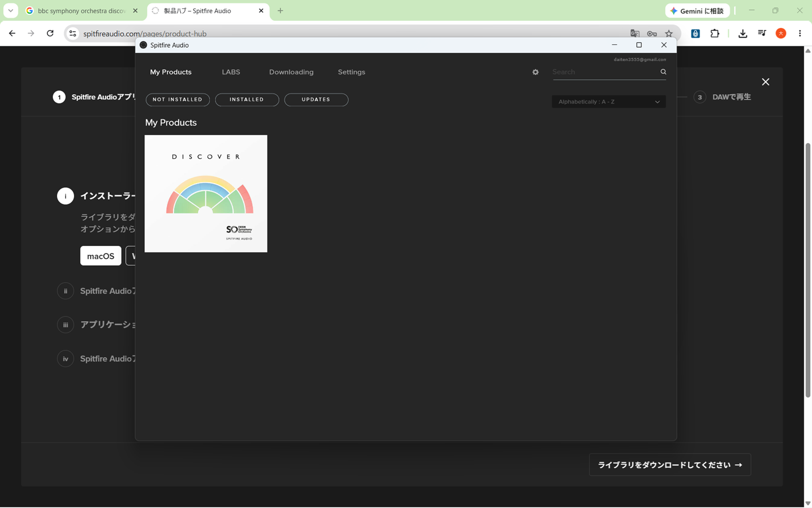Open the password key icon in address bar

point(652,33)
